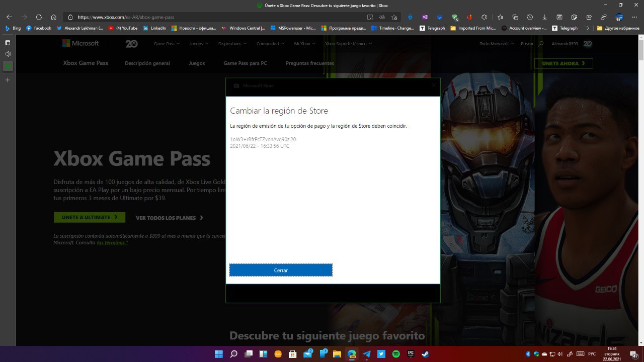
Task: Open the Share button in toolbar
Action: point(589,17)
